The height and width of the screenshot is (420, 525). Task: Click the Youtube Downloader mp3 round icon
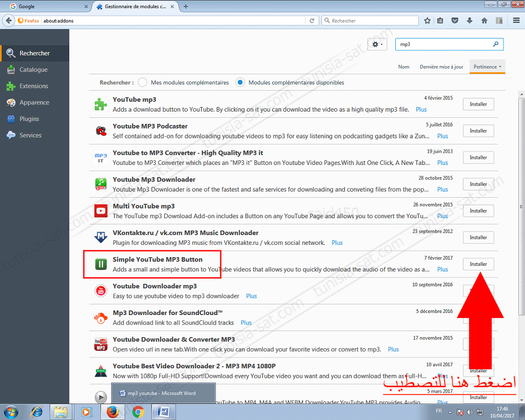(x=101, y=291)
